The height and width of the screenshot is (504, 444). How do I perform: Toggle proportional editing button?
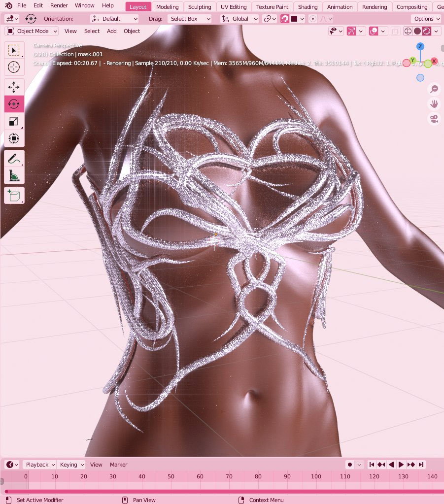312,19
